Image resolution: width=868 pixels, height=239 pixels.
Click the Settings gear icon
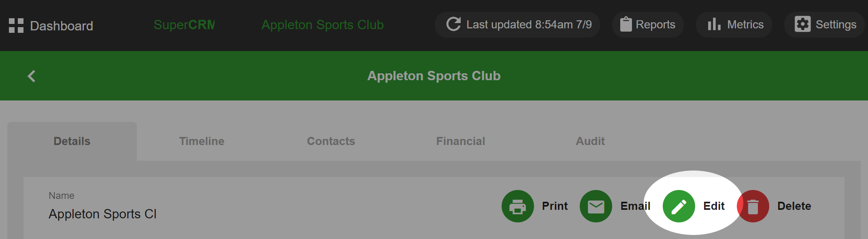point(802,24)
